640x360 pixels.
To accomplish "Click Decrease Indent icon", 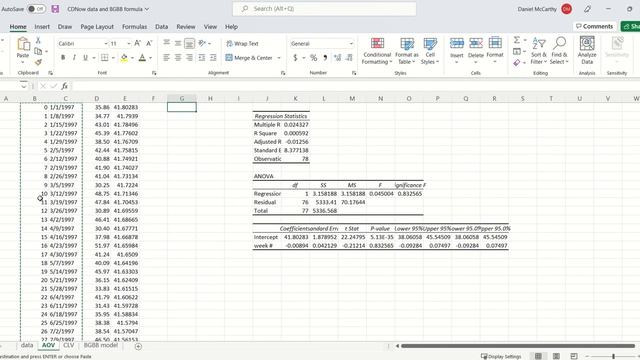I will [x=202, y=58].
